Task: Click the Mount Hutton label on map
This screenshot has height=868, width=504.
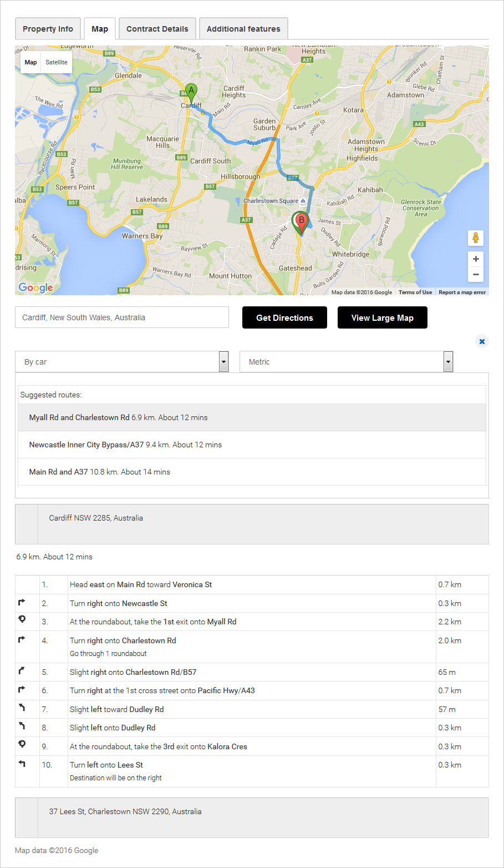Action: [230, 276]
